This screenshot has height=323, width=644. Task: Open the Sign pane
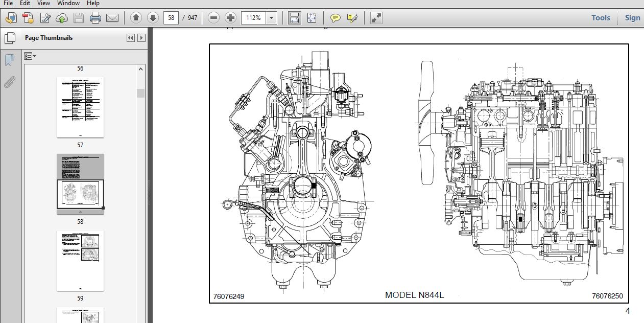point(632,17)
